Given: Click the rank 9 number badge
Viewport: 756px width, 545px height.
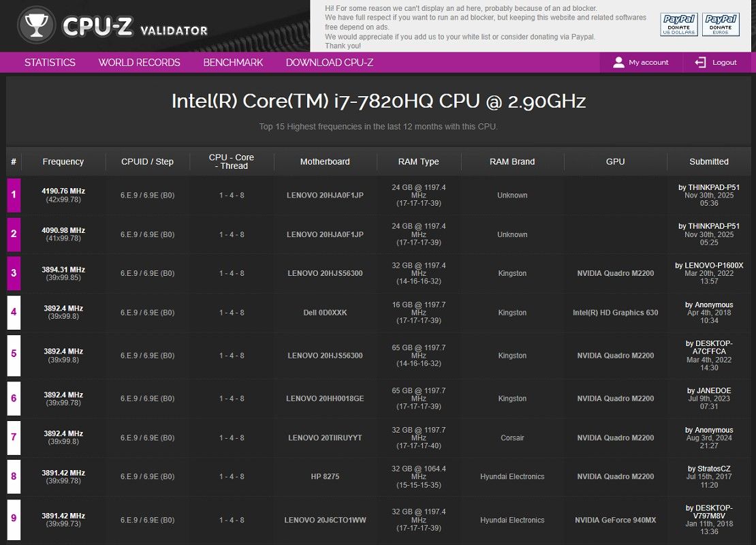Looking at the screenshot, I should coord(14,520).
